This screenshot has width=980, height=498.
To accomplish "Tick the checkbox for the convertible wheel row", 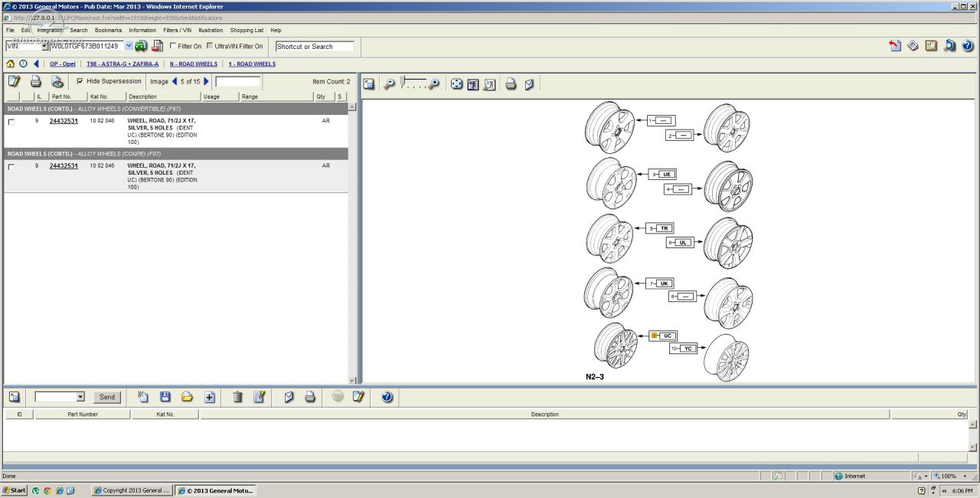I will click(x=11, y=122).
